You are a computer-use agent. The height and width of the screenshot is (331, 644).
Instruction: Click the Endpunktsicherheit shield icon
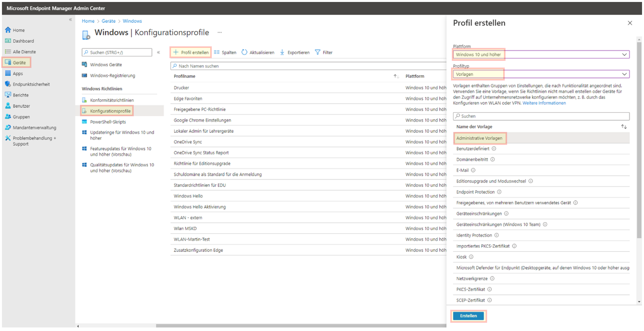point(8,84)
